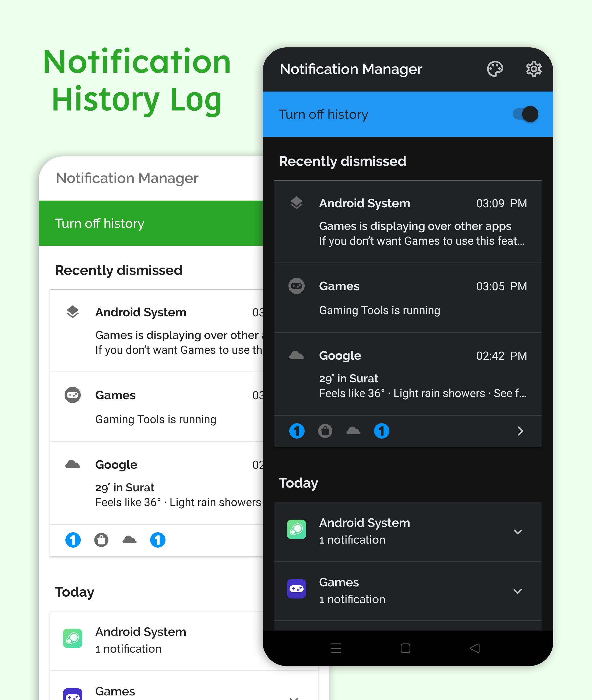Open settings gear in dark phone header

point(534,69)
